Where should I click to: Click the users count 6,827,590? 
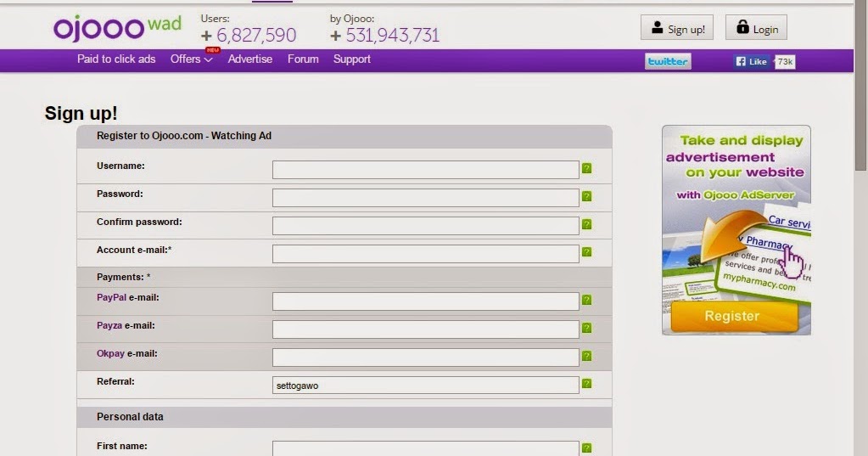click(x=255, y=36)
